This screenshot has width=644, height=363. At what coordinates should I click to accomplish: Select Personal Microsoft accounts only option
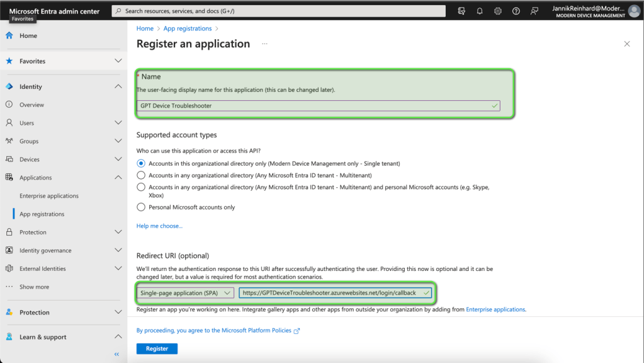click(141, 207)
